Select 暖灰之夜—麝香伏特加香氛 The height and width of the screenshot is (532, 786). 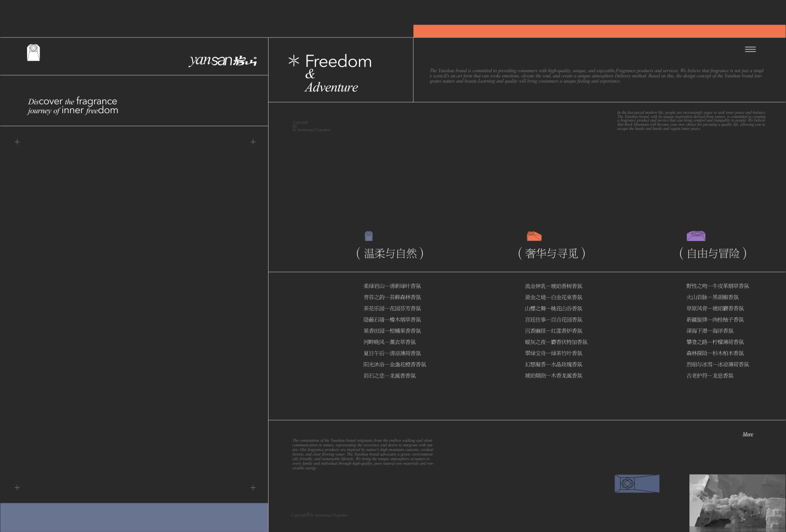(x=556, y=342)
